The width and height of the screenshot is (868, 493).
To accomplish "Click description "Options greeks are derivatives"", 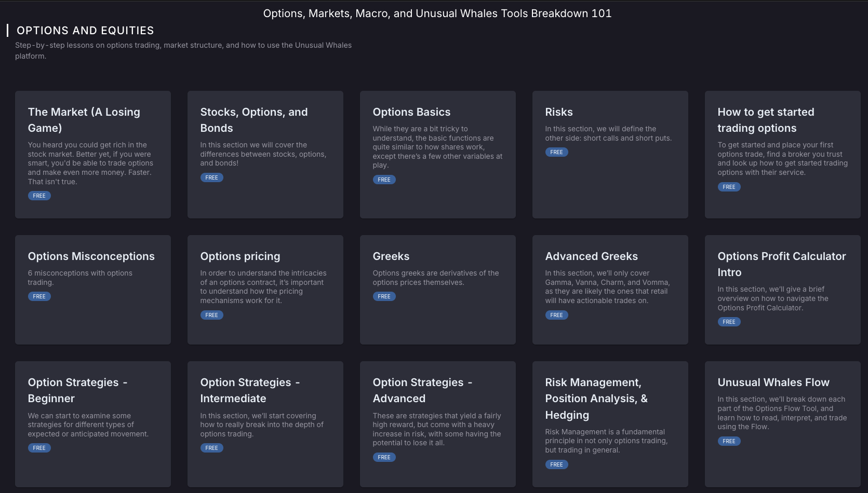I will pyautogui.click(x=436, y=278).
